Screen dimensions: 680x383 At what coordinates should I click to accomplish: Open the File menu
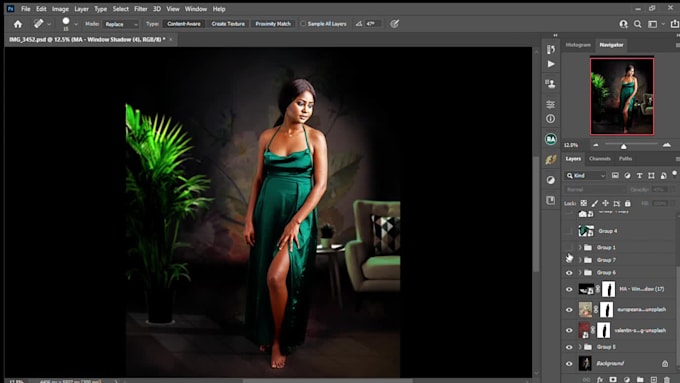(x=26, y=9)
